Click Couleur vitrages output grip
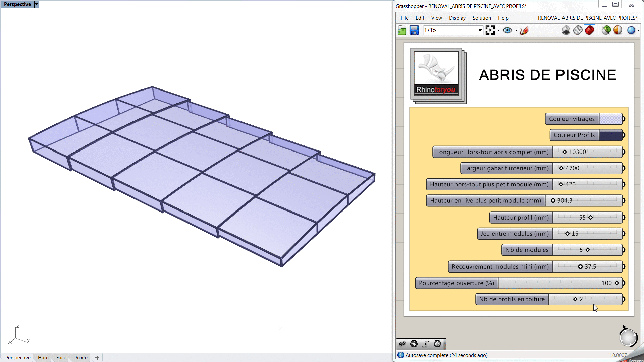The width and height of the screenshot is (644, 362). pos(624,119)
